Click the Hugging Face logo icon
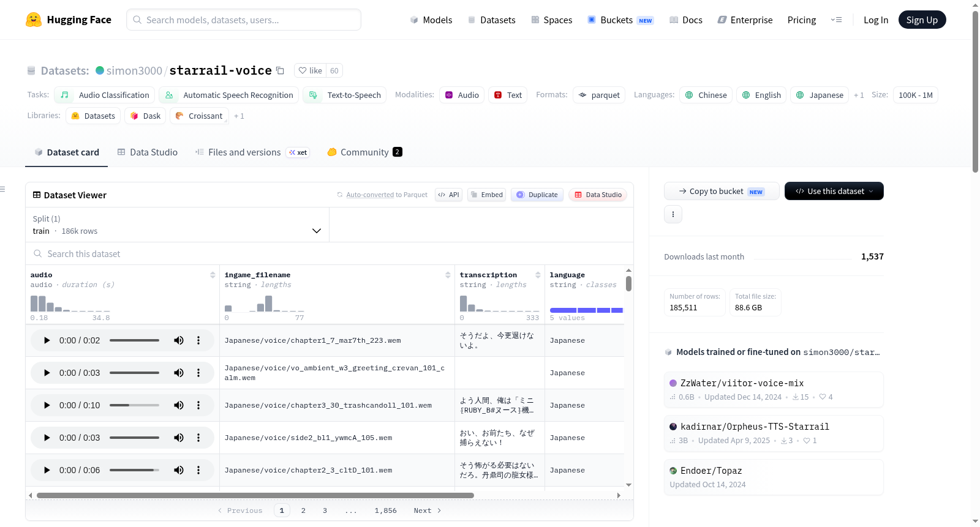The width and height of the screenshot is (980, 527). pos(34,20)
